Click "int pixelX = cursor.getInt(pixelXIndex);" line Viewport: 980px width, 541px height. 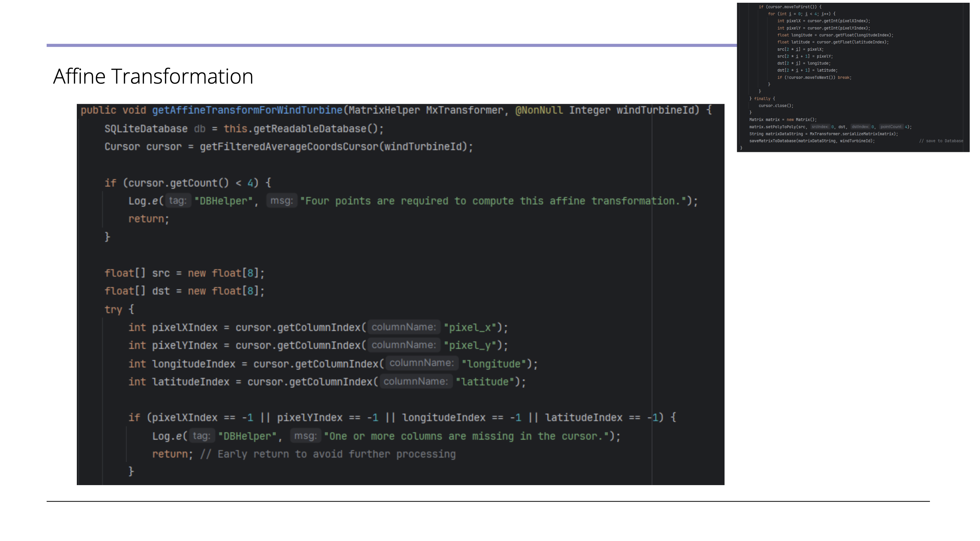pyautogui.click(x=823, y=21)
